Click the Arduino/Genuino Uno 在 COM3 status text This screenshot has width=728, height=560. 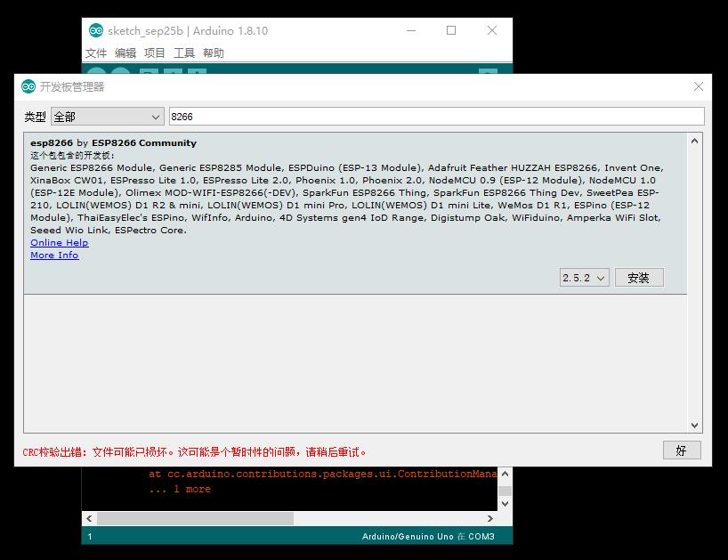coord(428,536)
